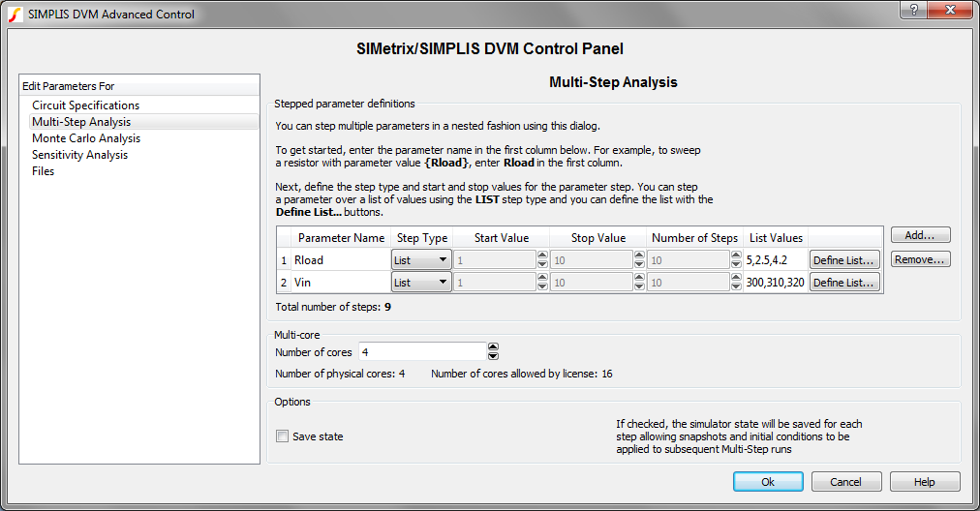Open Step Type dropdown for Rload
Viewport: 980px width, 511px height.
[421, 259]
